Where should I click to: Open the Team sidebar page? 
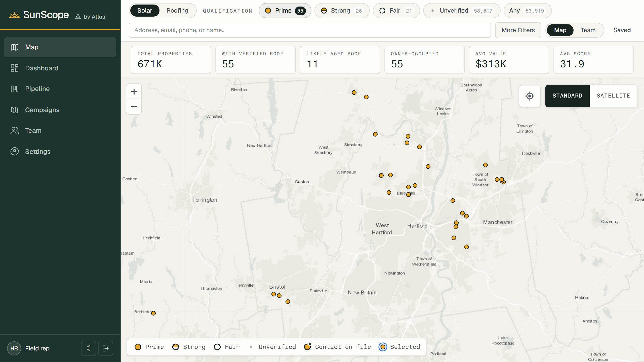pos(60,130)
